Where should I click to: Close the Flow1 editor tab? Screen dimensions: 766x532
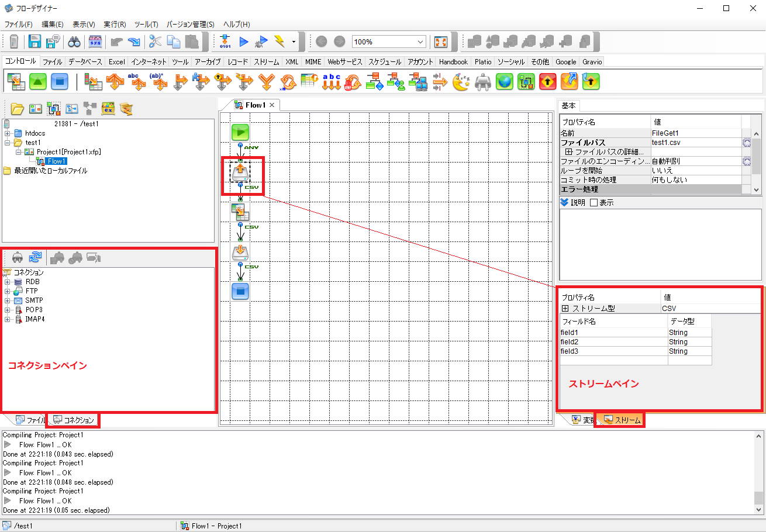point(272,105)
